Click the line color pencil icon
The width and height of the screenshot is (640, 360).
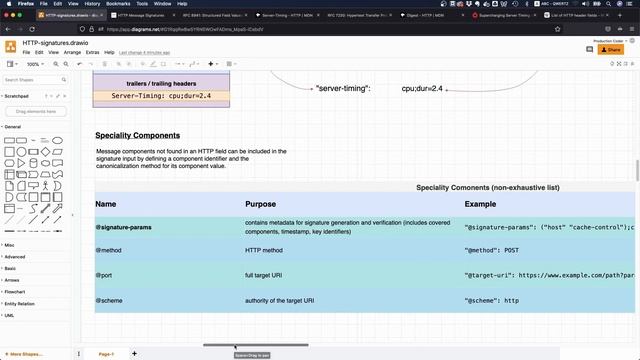coord(153,64)
